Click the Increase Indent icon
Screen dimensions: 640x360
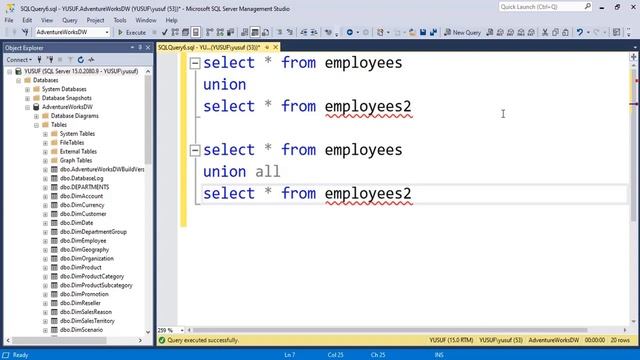(314, 32)
